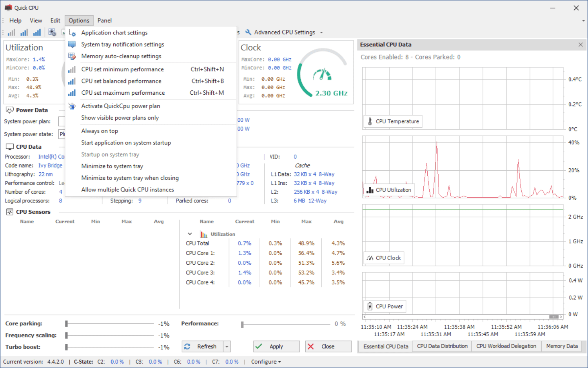
Task: Toggle Minimize to system tray
Action: [x=151, y=166]
